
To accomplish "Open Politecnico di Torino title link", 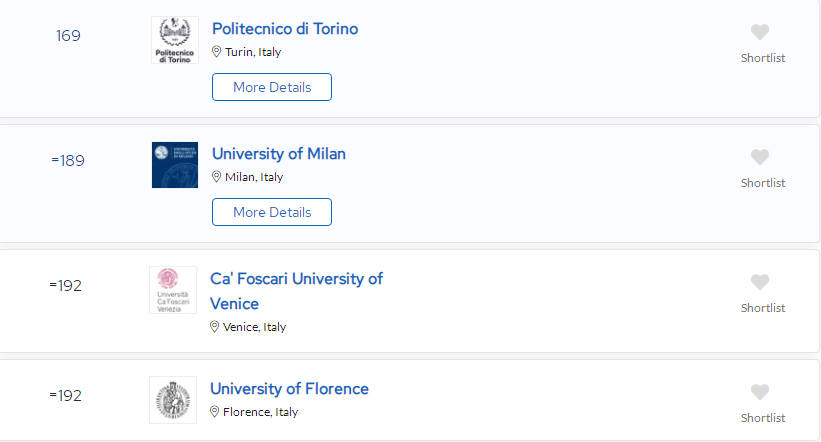I will 285,29.
